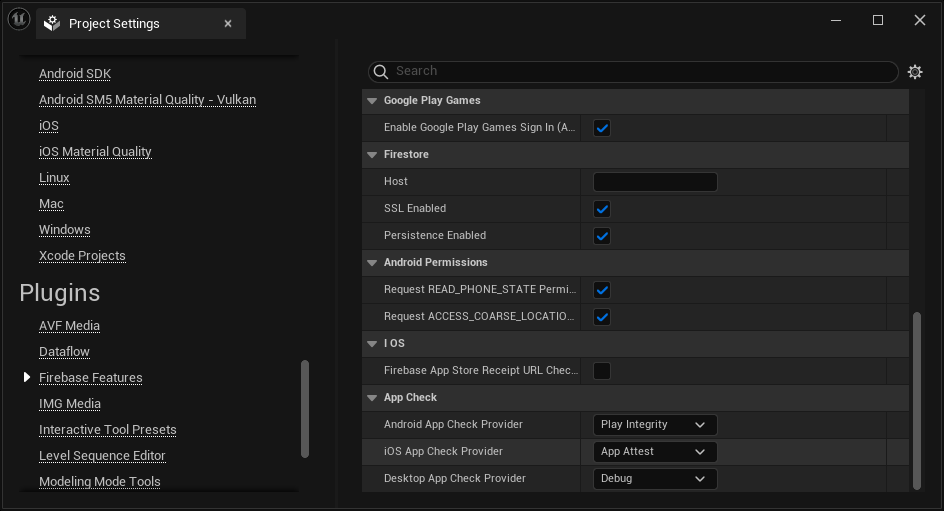This screenshot has height=511, width=944.
Task: Focus the settings Search field
Action: (633, 72)
